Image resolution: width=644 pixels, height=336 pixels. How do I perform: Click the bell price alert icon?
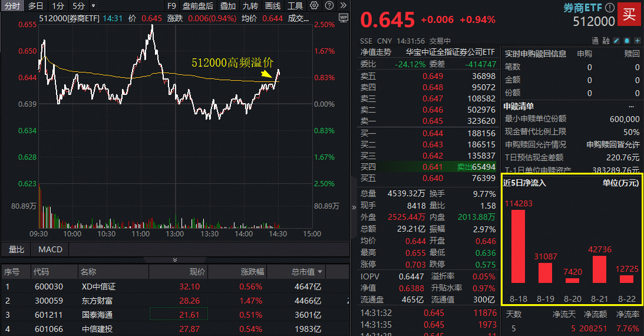tap(626, 41)
